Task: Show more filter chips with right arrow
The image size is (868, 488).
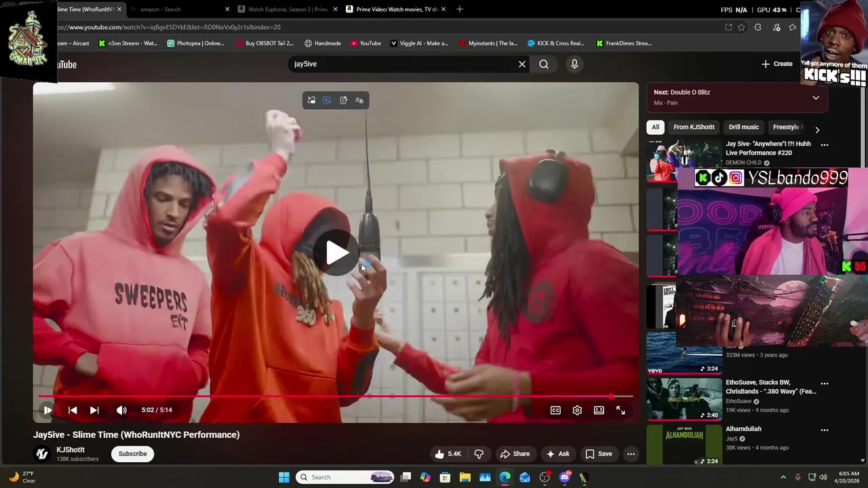Action: click(x=817, y=129)
